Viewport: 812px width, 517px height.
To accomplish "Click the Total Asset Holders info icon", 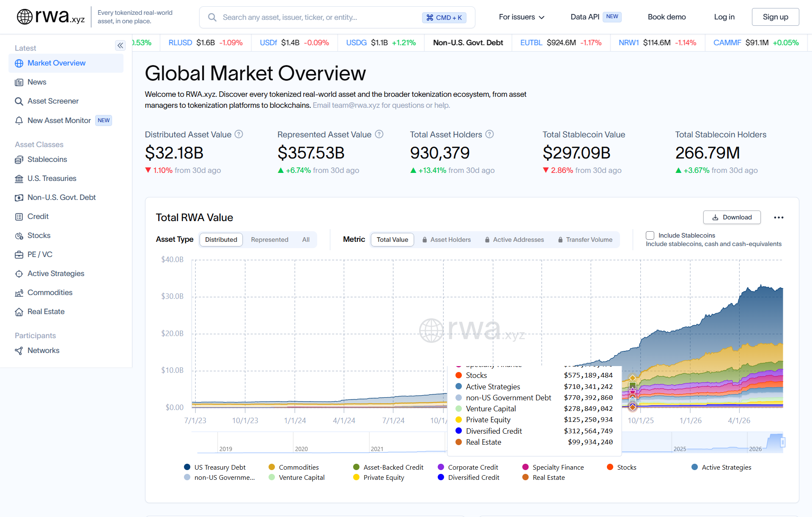I will (489, 134).
